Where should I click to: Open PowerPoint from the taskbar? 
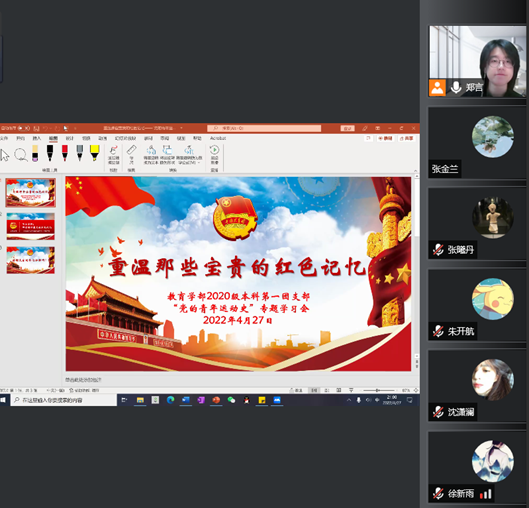pos(216,400)
